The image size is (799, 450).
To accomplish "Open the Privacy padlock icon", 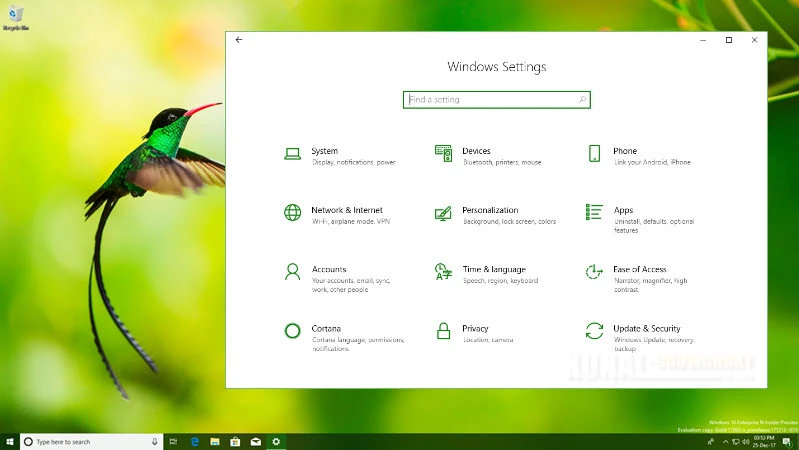I will (443, 331).
